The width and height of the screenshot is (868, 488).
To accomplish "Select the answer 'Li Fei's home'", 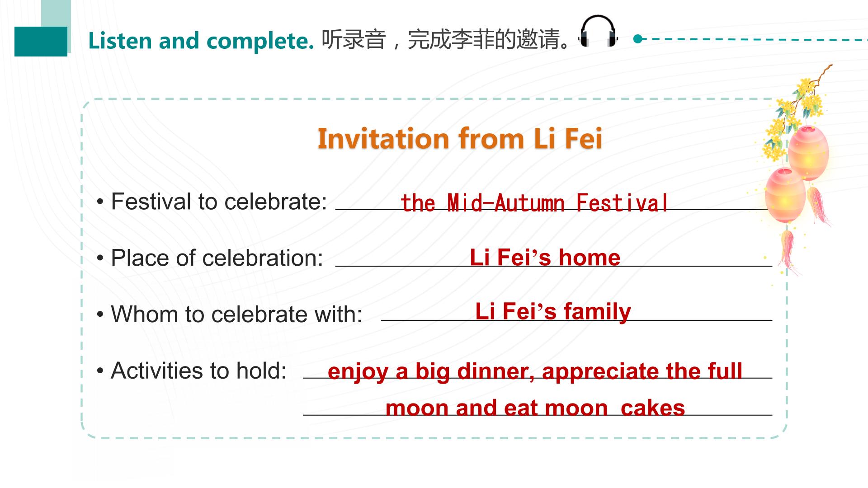I will [x=545, y=258].
